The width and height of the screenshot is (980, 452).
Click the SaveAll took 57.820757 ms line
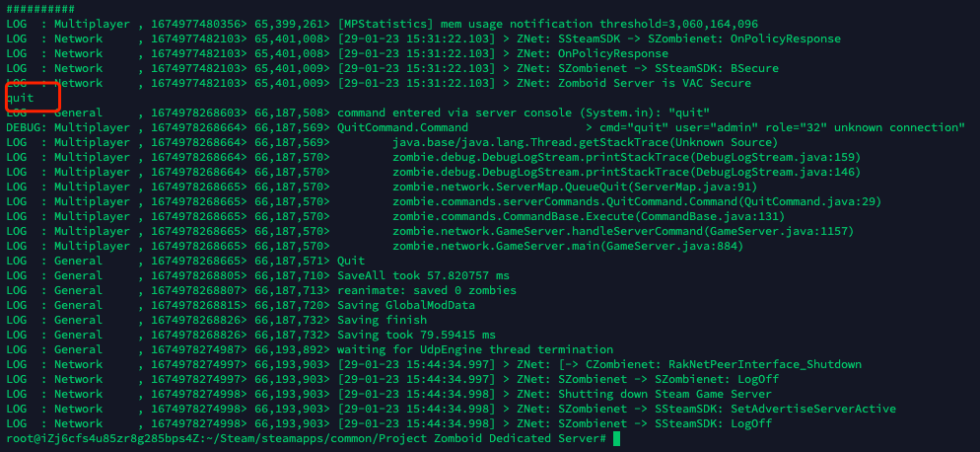[x=257, y=275]
